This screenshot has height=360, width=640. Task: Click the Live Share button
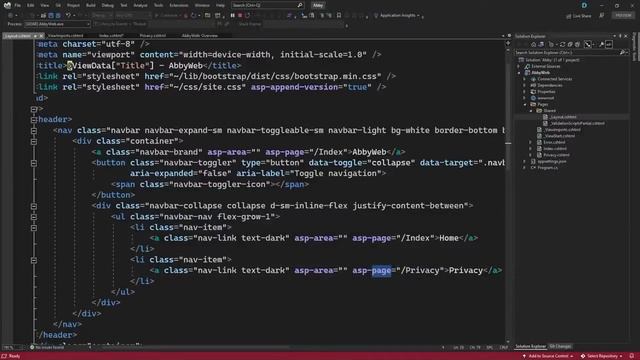click(x=579, y=16)
